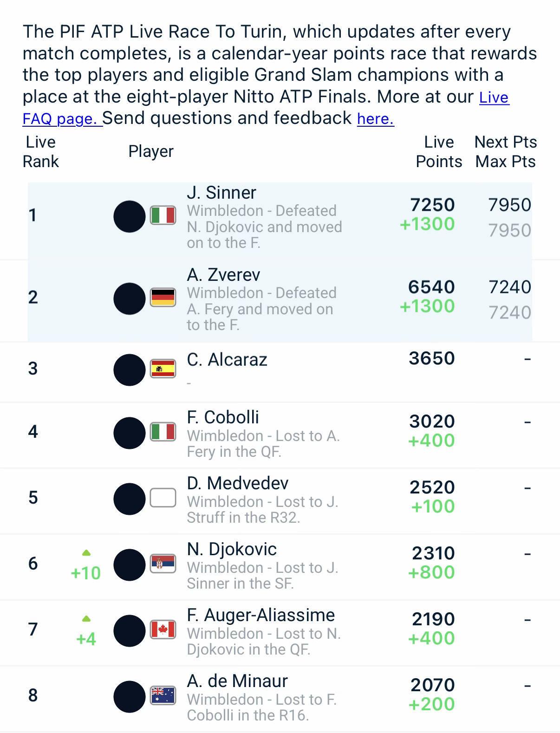Click the Serbian flag beside N. Djokovic
560x733 pixels.
click(163, 564)
